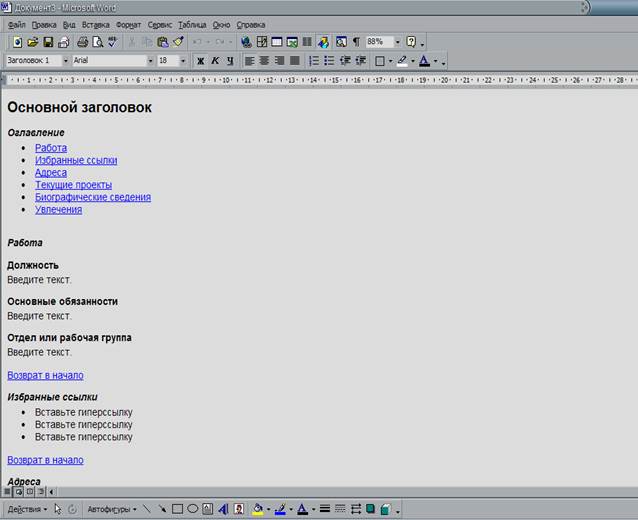638x520 pixels.
Task: Open the 88% zoom dropdown
Action: (x=398, y=42)
